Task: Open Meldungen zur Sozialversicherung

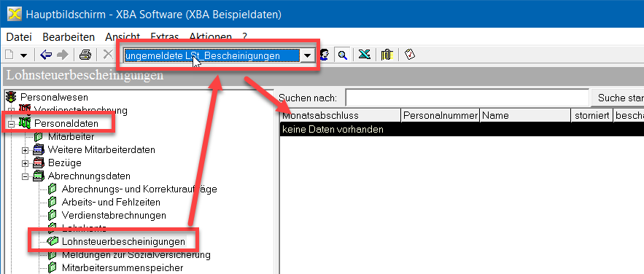Action: (136, 255)
